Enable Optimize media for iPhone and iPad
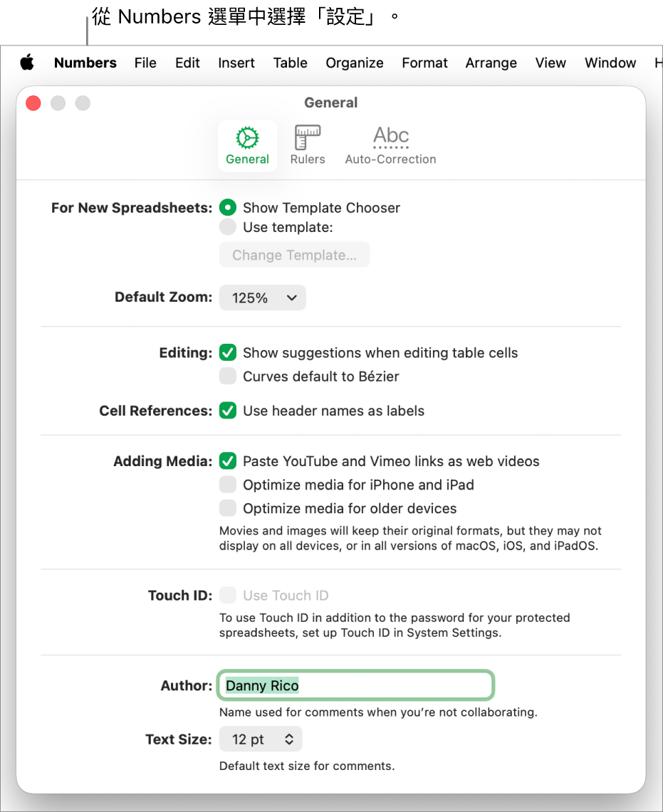Screen dimensions: 663x812 click(x=228, y=485)
